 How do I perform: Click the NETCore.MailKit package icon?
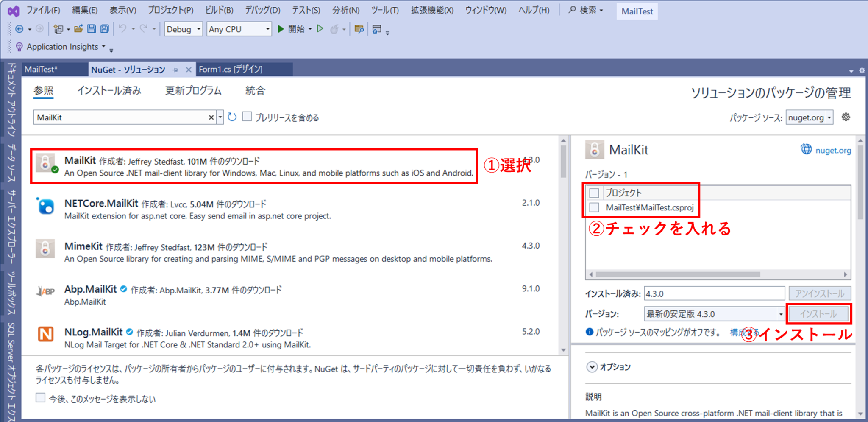pos(45,206)
